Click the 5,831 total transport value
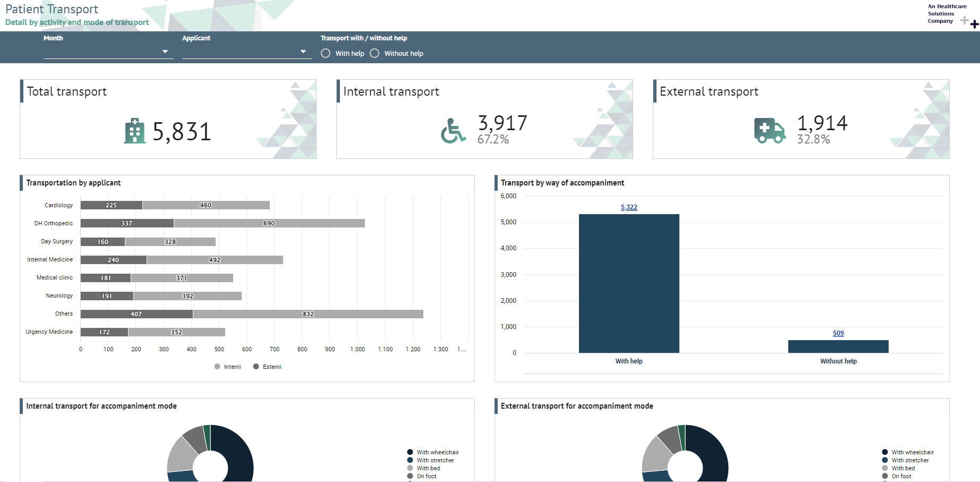Screen dimensions: 980x482 pos(182,131)
